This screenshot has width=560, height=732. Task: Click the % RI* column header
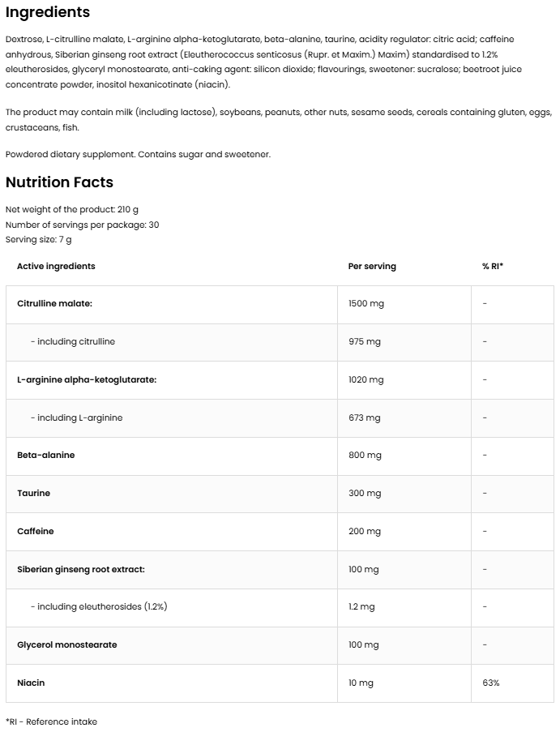point(493,266)
